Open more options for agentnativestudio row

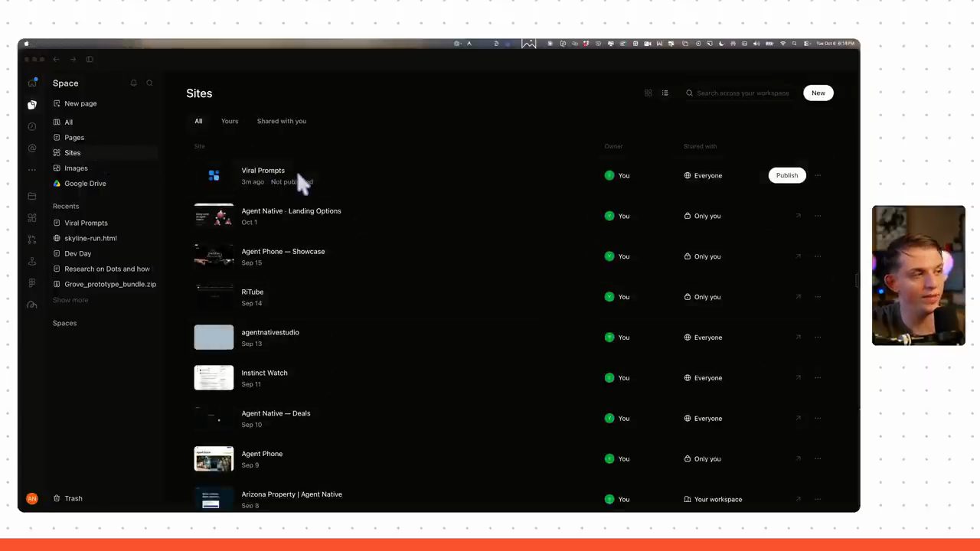[818, 337]
